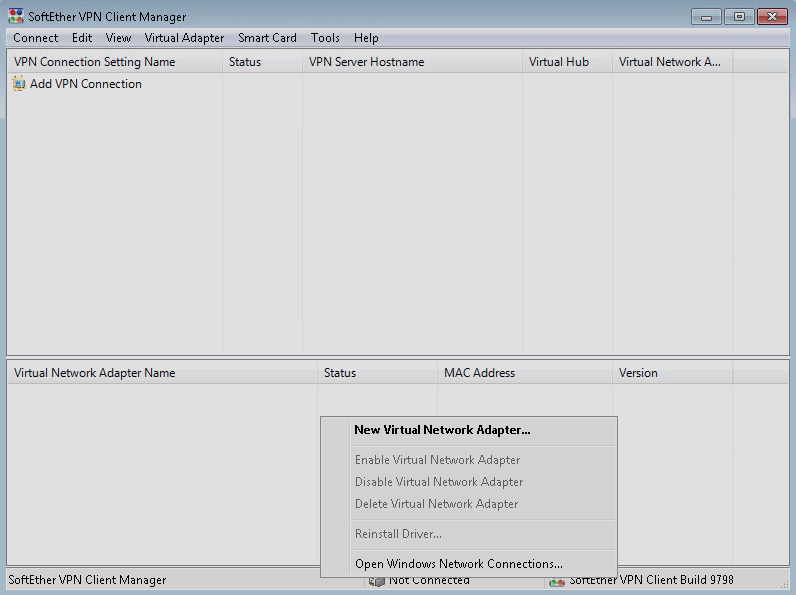
Task: Open the Connect menu
Action: 36,38
